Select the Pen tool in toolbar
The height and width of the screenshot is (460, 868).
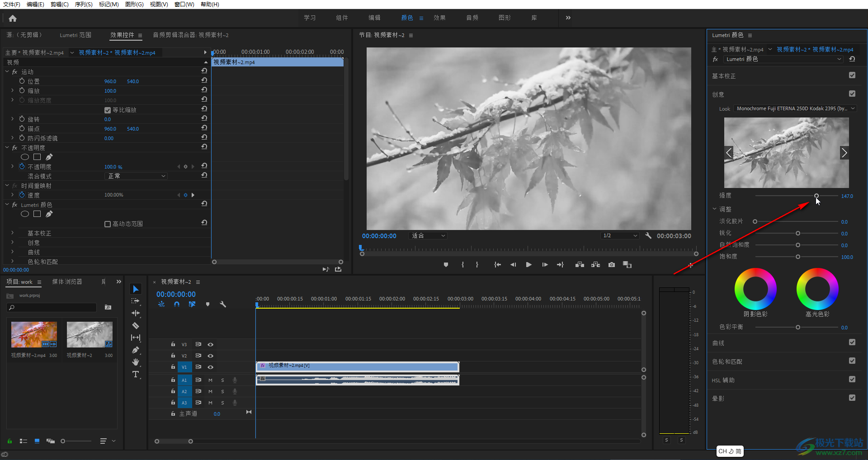tap(136, 350)
